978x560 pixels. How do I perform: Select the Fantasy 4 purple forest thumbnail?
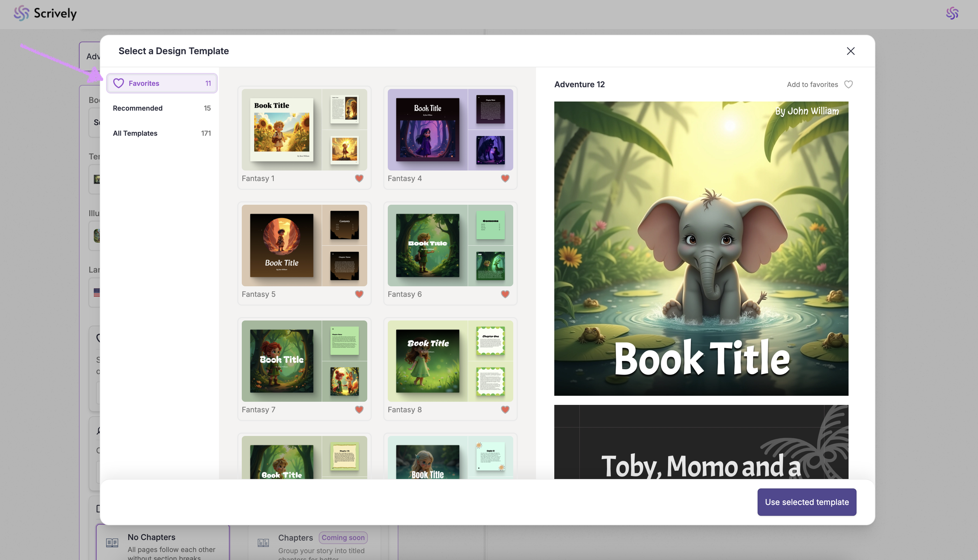point(450,130)
